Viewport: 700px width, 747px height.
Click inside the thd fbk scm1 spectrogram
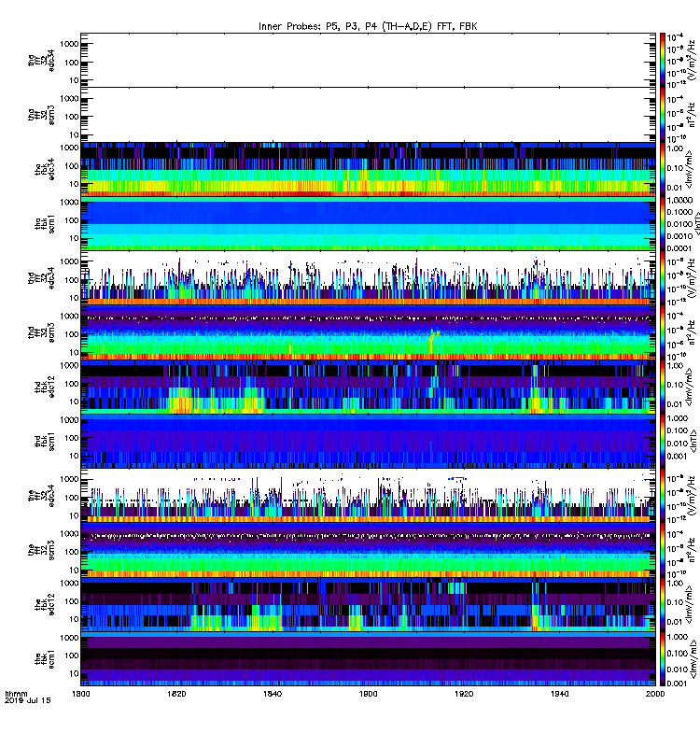pyautogui.click(x=368, y=441)
